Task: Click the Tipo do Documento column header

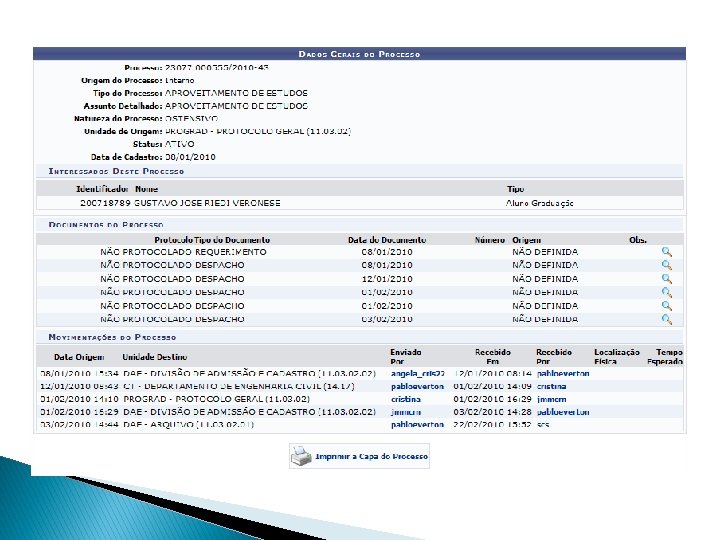Action: pos(232,240)
